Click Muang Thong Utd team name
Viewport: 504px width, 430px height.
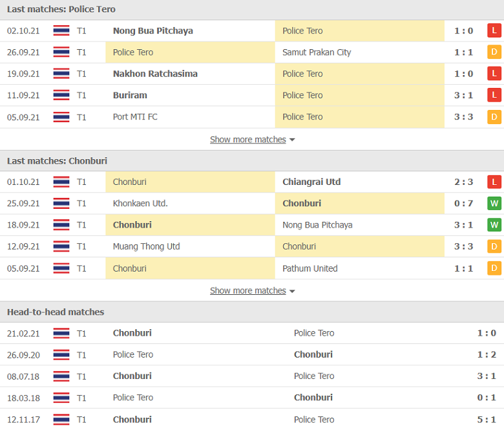(146, 246)
